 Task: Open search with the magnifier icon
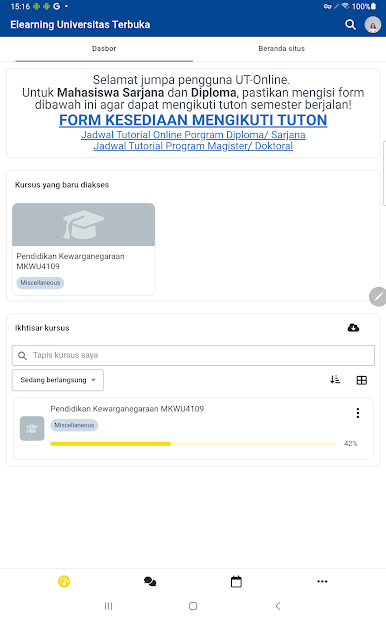click(350, 24)
